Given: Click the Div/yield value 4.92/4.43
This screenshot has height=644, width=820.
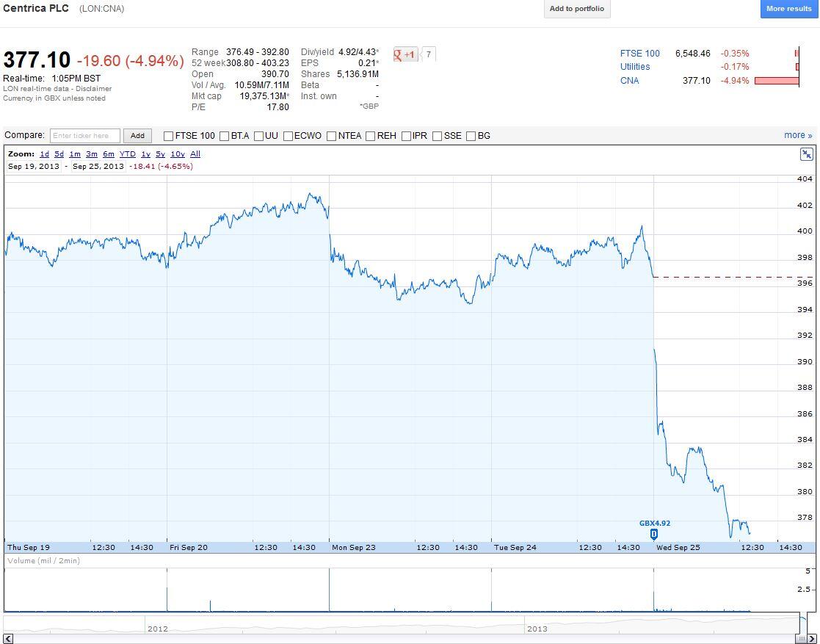Looking at the screenshot, I should [x=358, y=52].
